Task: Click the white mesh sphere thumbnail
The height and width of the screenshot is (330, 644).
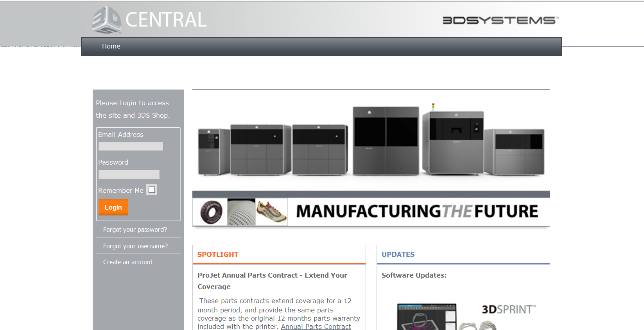Action: 241,212
